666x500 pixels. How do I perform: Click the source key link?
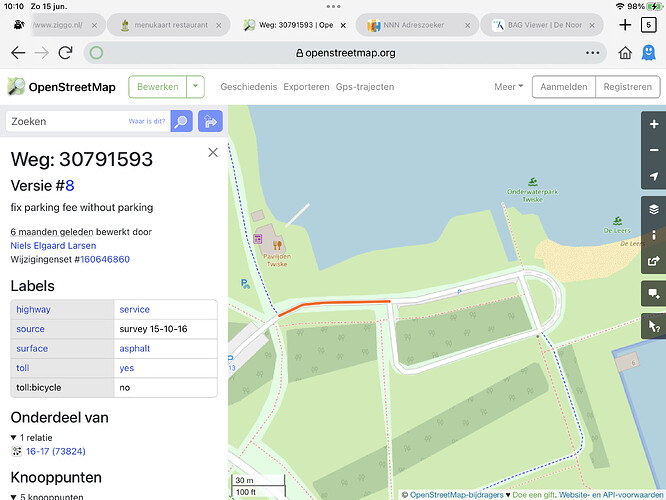click(x=30, y=329)
